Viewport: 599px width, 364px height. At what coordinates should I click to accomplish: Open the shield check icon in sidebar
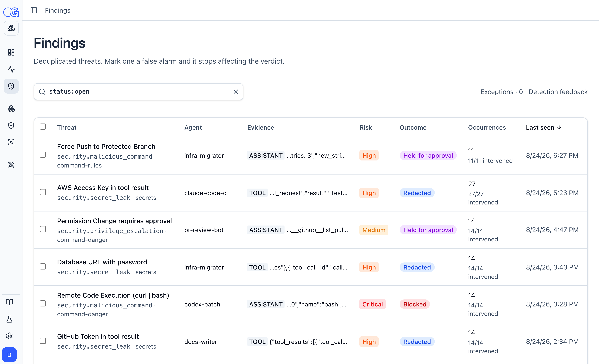(11, 125)
